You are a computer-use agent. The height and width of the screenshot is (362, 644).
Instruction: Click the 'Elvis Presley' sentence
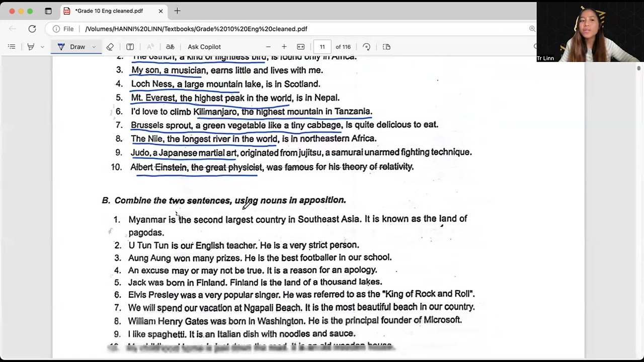(x=301, y=295)
